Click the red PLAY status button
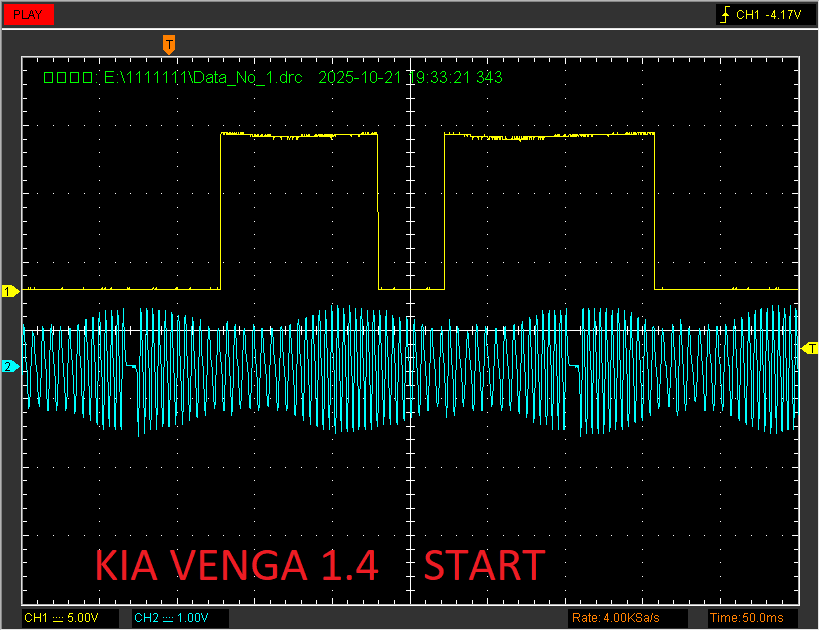This screenshot has width=820, height=631. 28,15
